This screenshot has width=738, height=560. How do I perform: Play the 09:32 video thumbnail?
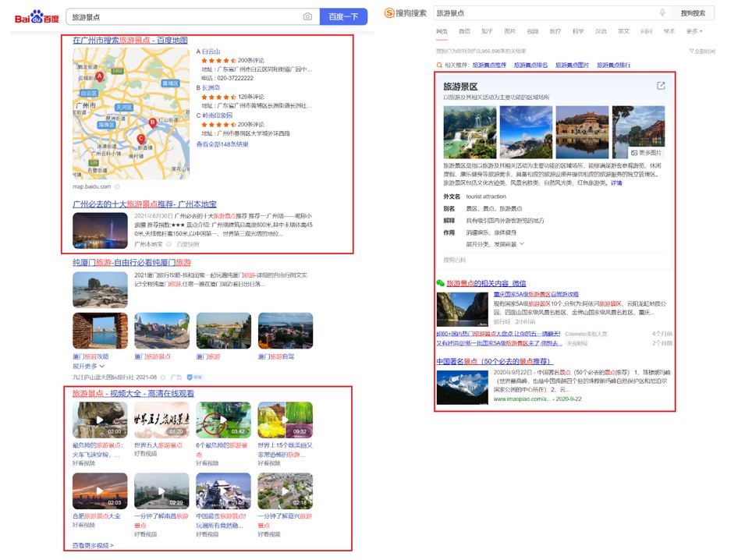click(x=286, y=420)
